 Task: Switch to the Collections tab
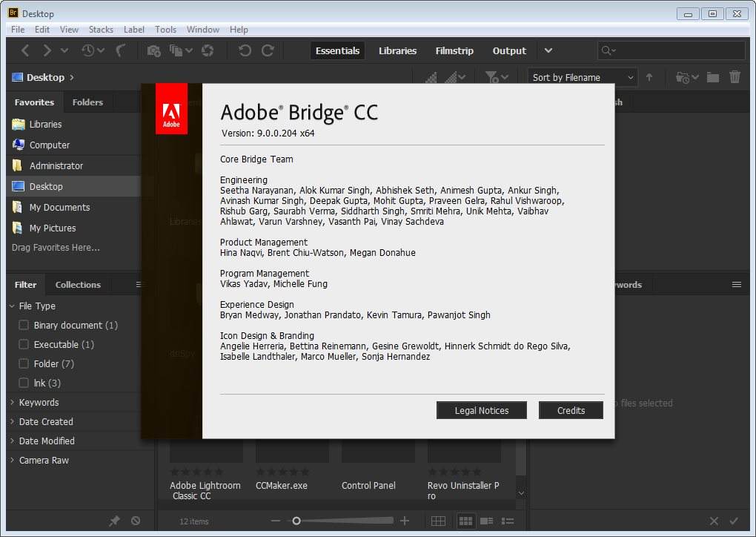pyautogui.click(x=78, y=285)
